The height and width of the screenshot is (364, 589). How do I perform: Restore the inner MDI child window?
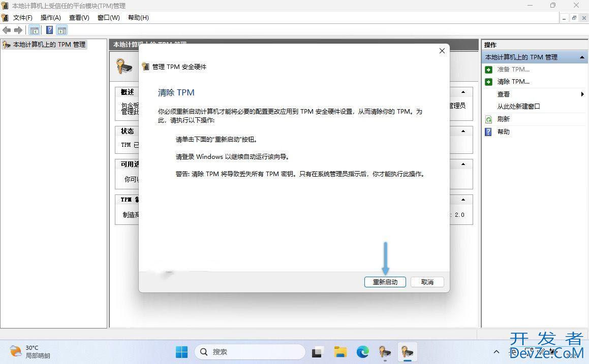tap(574, 18)
